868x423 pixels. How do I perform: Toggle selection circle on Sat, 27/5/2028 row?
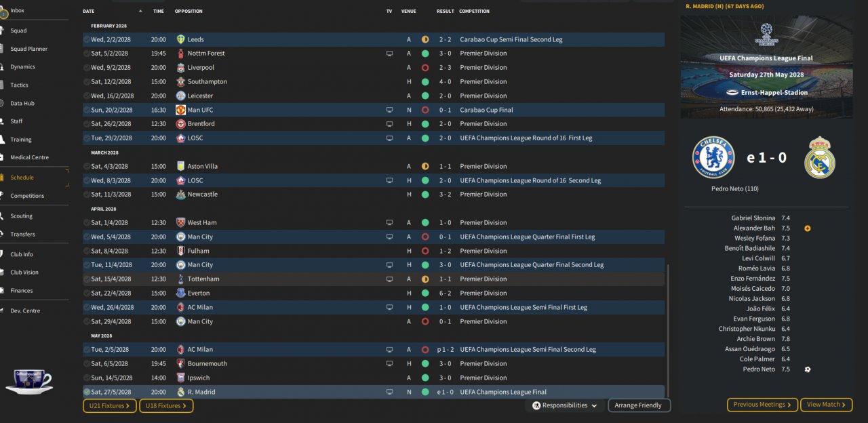click(x=87, y=392)
